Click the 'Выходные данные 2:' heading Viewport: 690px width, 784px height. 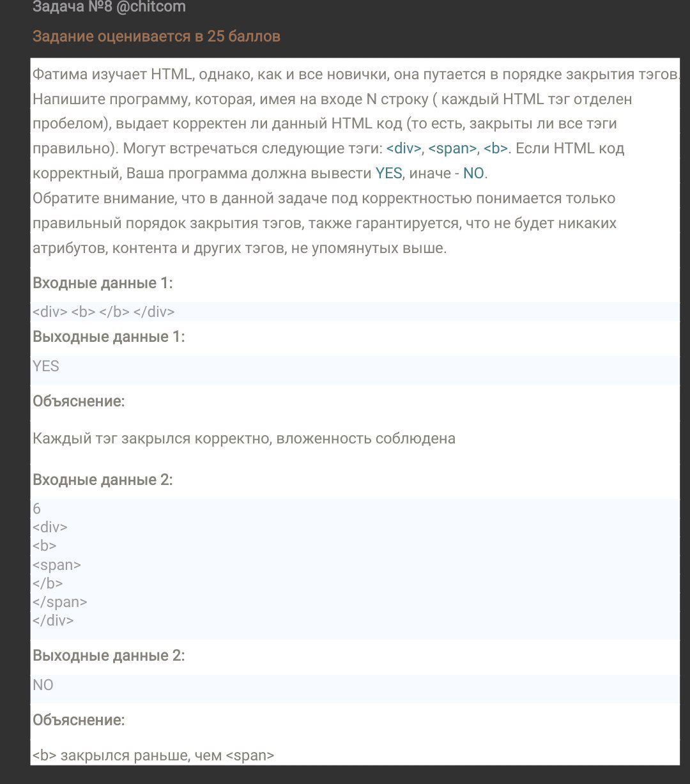[109, 656]
